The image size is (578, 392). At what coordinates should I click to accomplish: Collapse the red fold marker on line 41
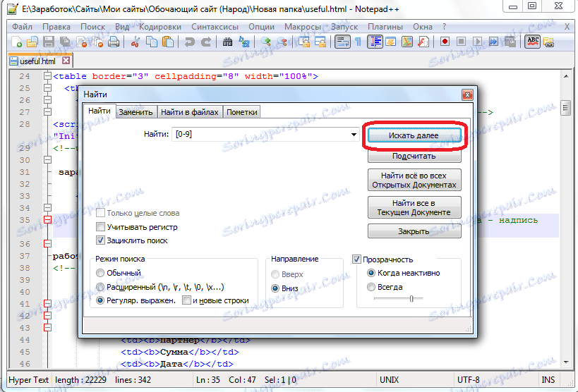47,304
